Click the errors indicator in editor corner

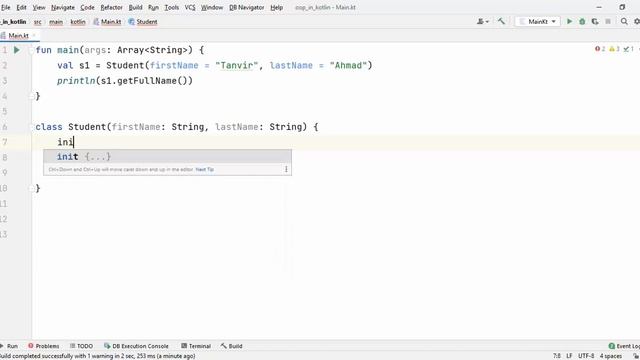[600, 49]
